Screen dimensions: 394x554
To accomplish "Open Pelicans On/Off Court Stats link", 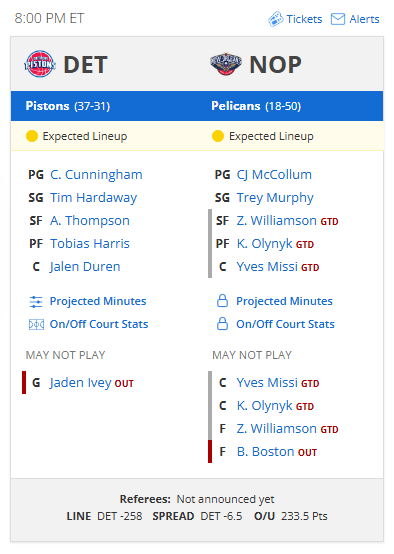I will point(285,324).
